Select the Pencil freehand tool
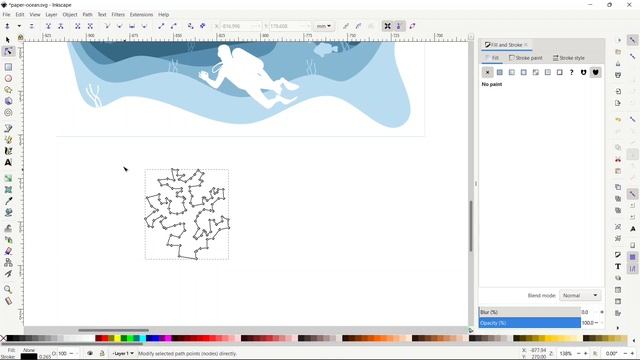The height and width of the screenshot is (360, 640). tap(8, 140)
